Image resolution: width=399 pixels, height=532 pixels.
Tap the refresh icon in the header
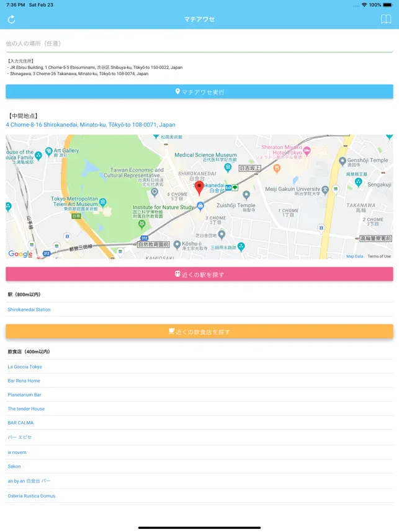point(12,19)
